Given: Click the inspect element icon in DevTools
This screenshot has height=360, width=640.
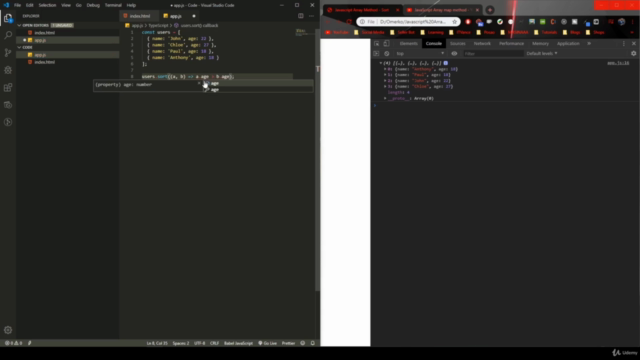Looking at the screenshot, I should click(x=377, y=43).
